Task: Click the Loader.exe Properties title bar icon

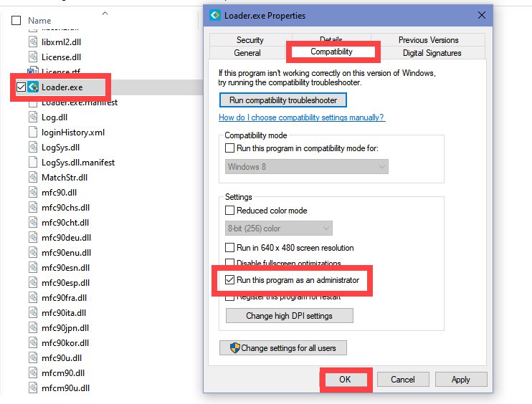Action: [215, 15]
